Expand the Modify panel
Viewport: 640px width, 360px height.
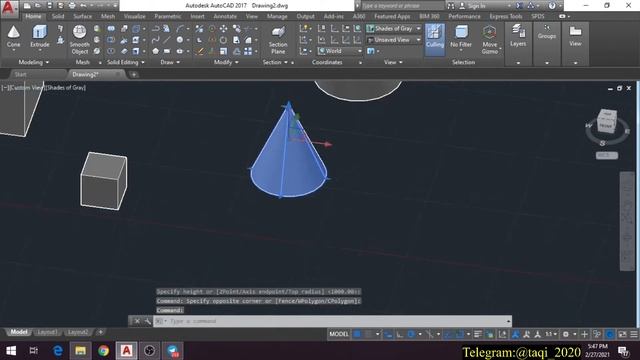tap(226, 62)
